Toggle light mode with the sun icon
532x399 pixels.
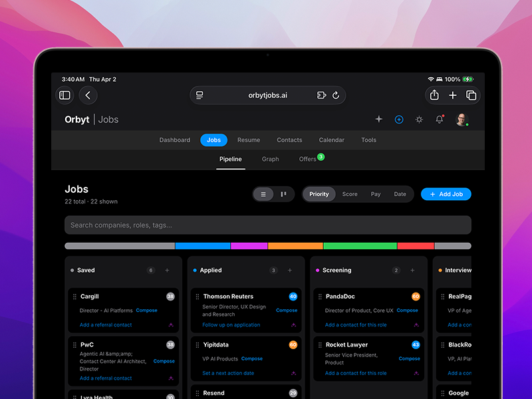419,120
